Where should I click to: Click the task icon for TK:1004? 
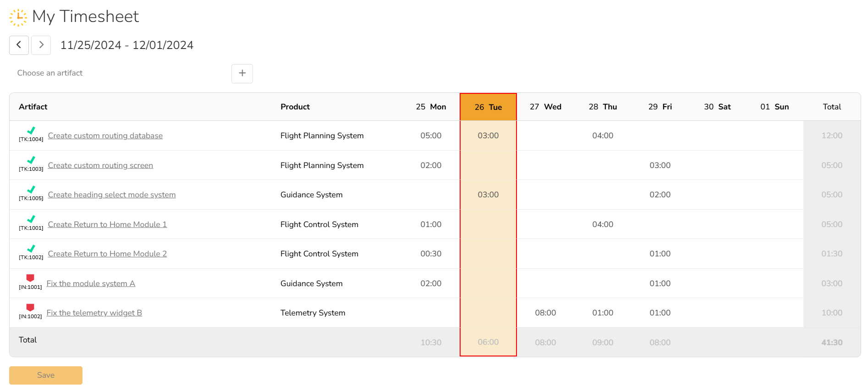pyautogui.click(x=31, y=131)
